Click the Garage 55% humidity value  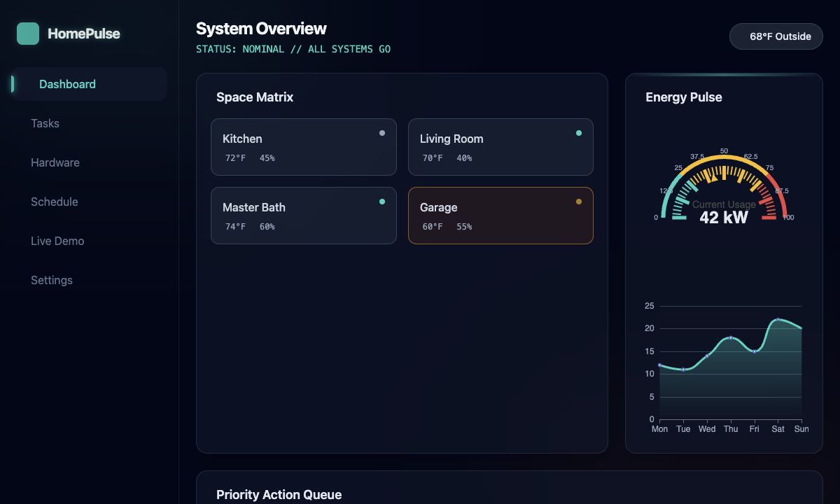(464, 227)
